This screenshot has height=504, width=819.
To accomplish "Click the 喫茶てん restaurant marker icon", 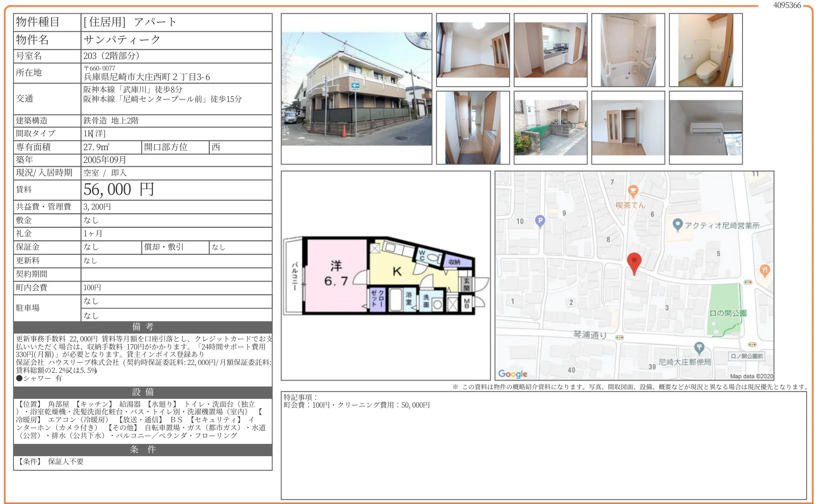I will pyautogui.click(x=633, y=191).
